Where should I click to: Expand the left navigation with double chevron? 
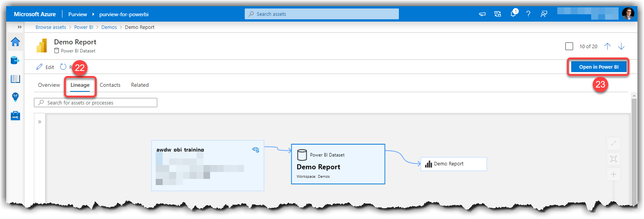19,27
